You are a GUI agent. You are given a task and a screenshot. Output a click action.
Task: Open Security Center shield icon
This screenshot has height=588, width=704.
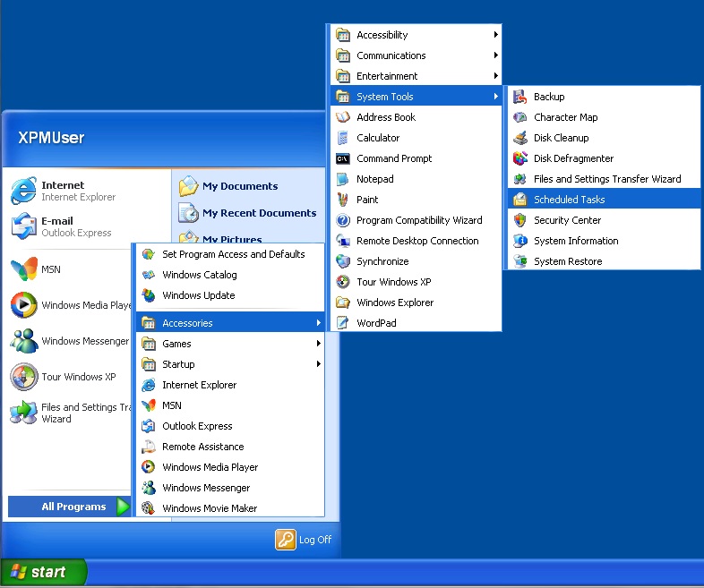[519, 220]
